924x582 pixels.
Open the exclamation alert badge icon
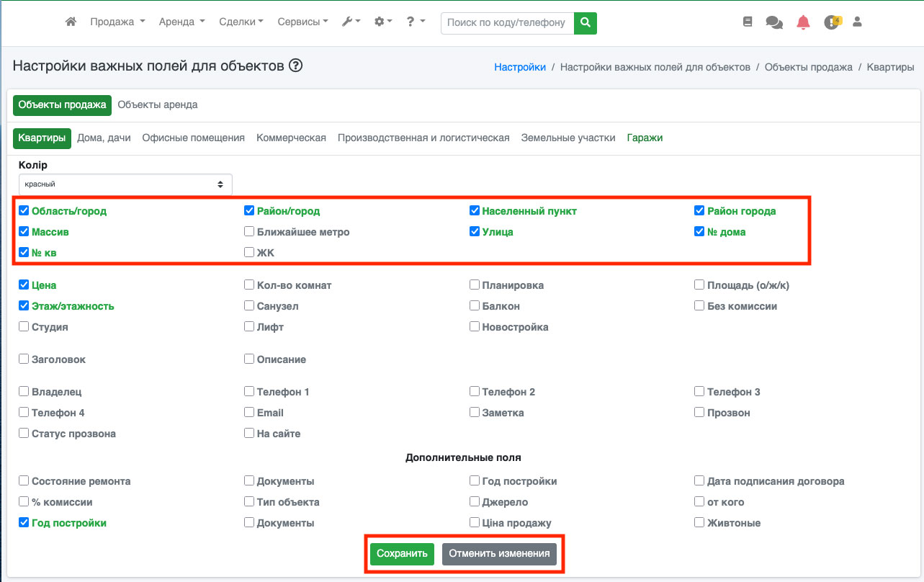[x=832, y=22]
